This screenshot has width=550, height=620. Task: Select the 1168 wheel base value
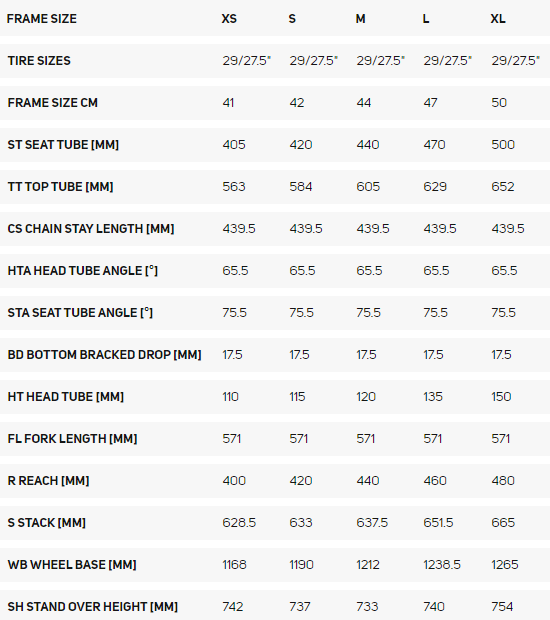pos(234,565)
